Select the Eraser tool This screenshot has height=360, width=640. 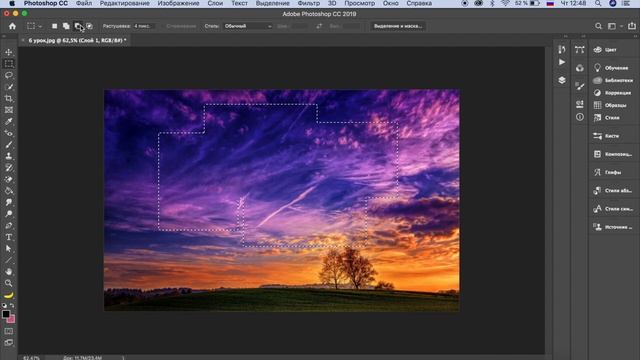click(9, 179)
